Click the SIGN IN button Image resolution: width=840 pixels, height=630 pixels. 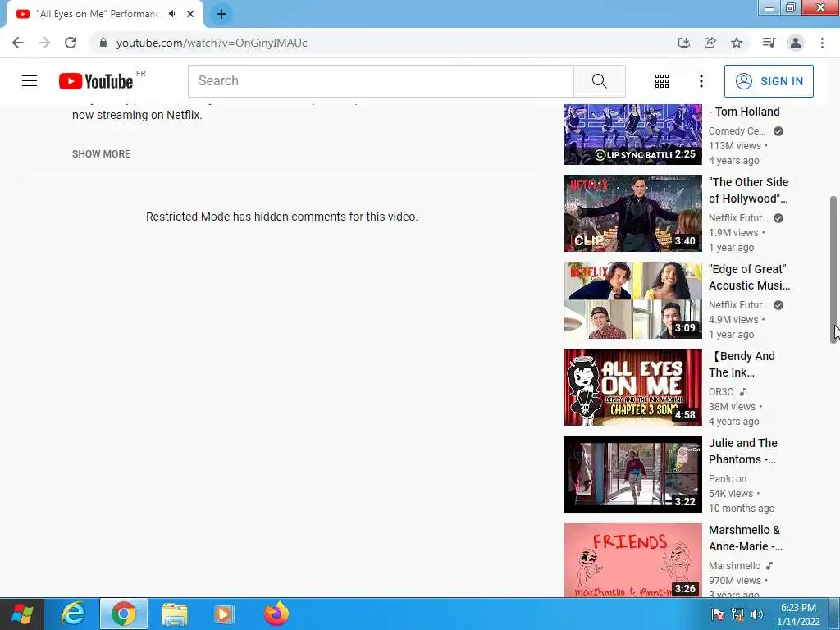click(768, 81)
